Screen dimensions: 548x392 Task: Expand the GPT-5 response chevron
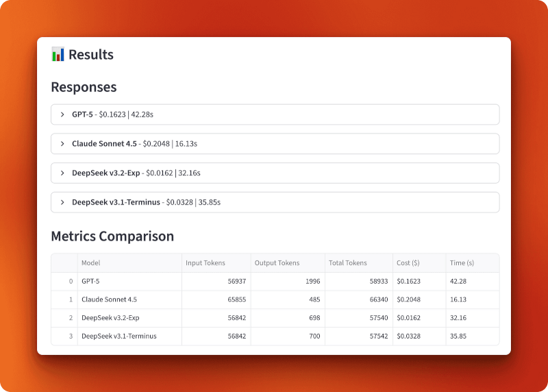click(62, 114)
